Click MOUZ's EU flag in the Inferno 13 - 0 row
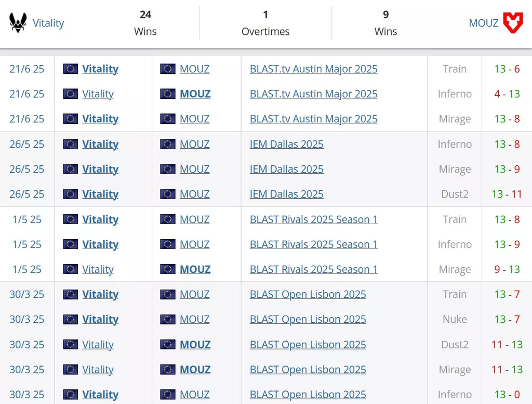This screenshot has height=404, width=532. pyautogui.click(x=168, y=395)
